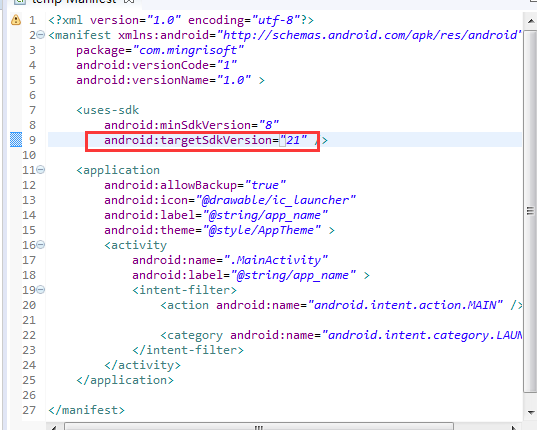This screenshot has width=537, height=430.
Task: Click the ".MainActivity" name value
Action: tap(276, 260)
